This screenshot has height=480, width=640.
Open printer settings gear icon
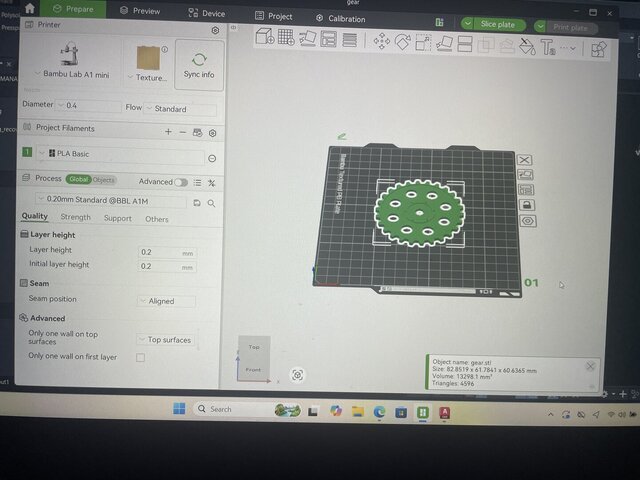click(215, 31)
